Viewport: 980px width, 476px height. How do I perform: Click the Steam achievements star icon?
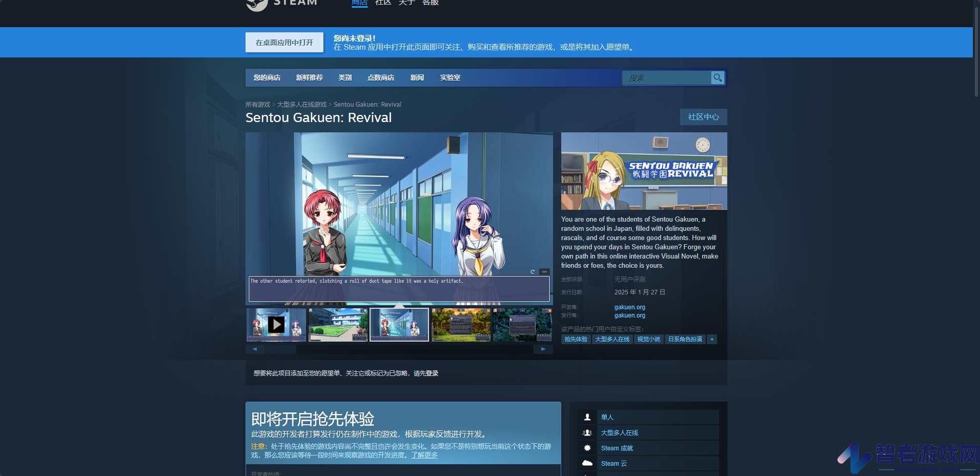[x=587, y=448]
